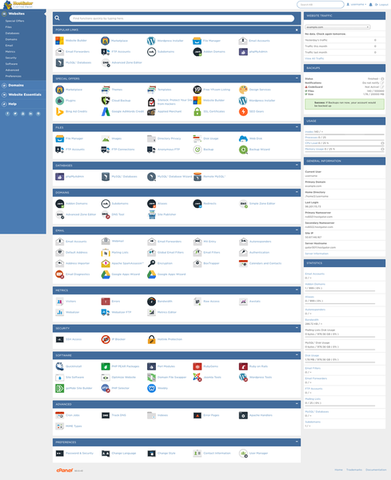This screenshot has width=391, height=480.
Task: Open Website Builder in Popular Links
Action: coord(76,41)
